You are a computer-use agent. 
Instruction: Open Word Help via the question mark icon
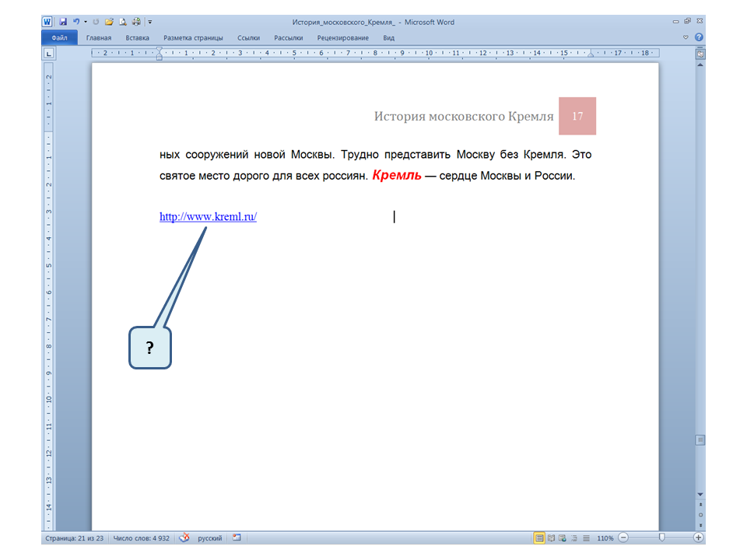pyautogui.click(x=699, y=37)
